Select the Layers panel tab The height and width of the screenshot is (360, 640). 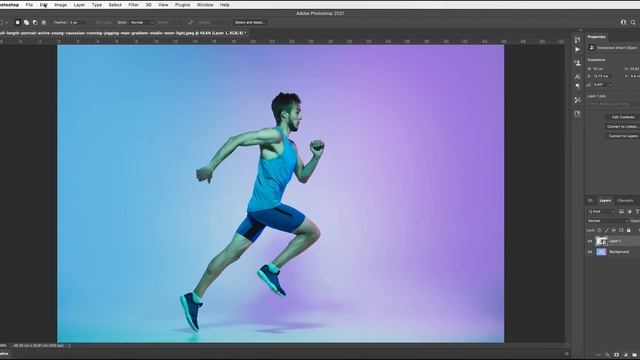tap(605, 200)
